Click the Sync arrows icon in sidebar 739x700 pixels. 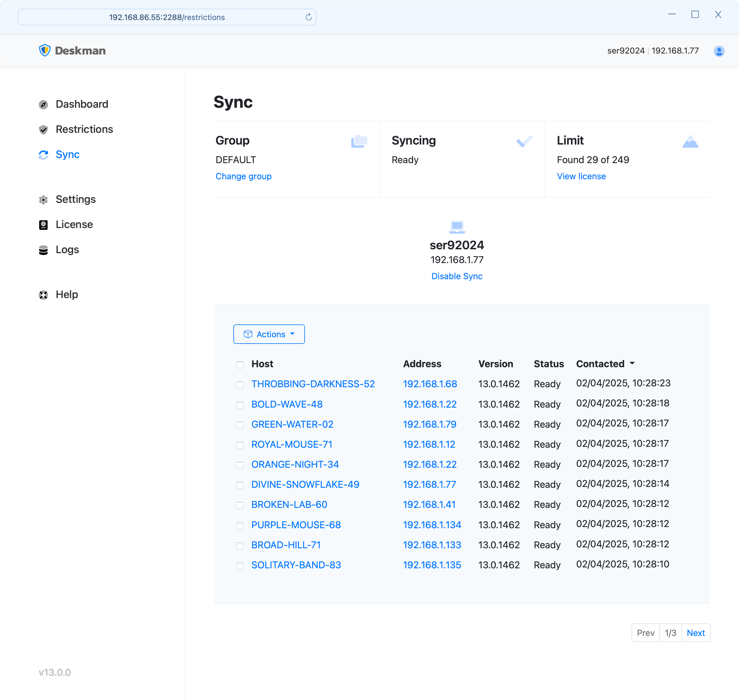point(43,155)
